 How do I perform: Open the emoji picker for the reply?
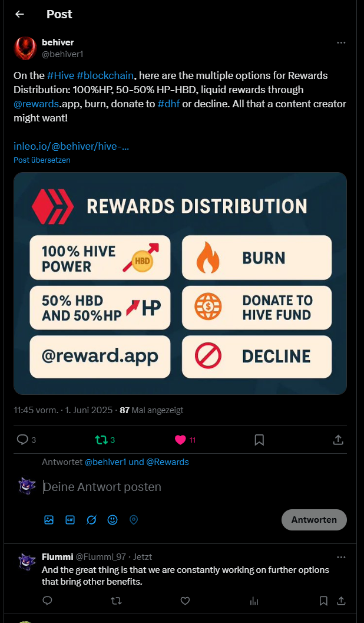coord(112,520)
